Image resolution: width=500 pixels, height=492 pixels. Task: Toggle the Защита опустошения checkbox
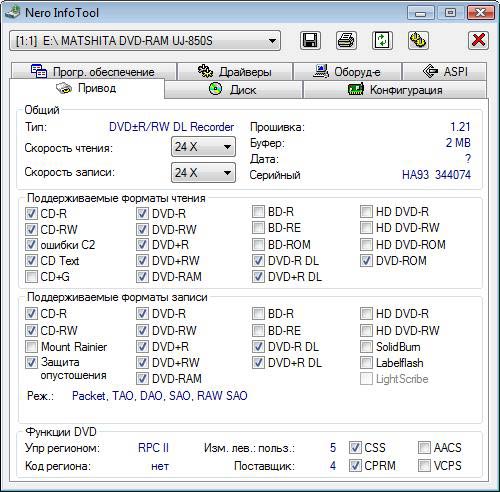click(x=31, y=363)
